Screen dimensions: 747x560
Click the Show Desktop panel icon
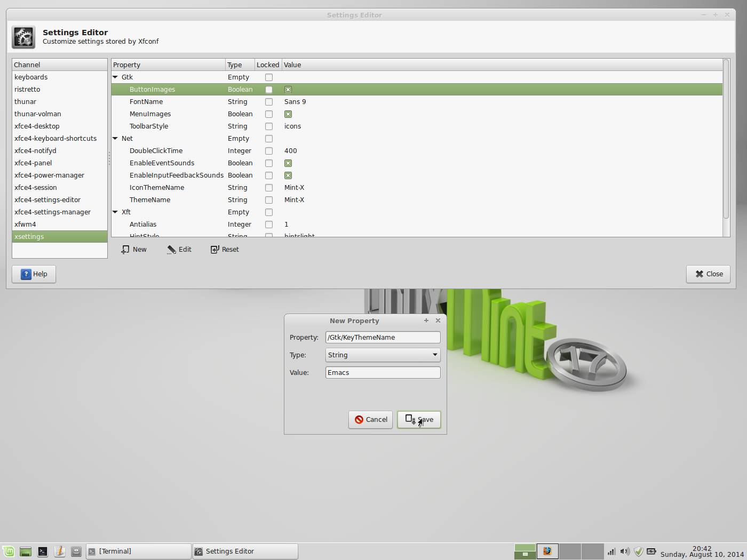25,551
